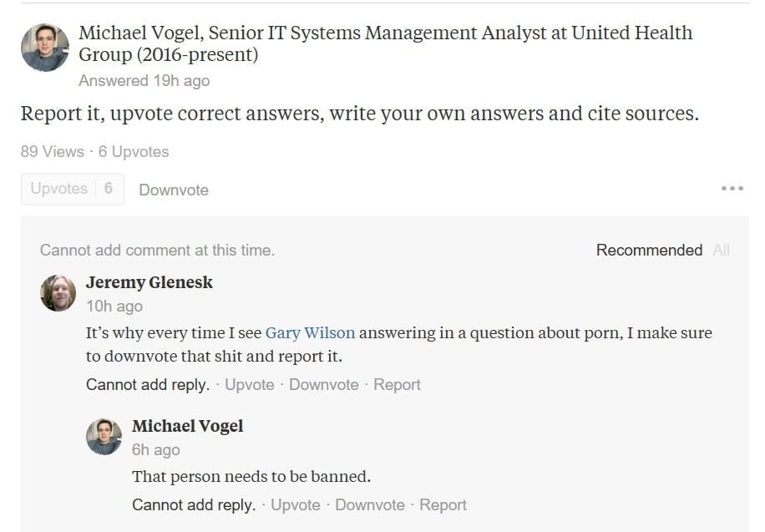Viewport: 765px width, 532px height.
Task: Click Michael Vogel's answer author avatar
Action: click(44, 47)
